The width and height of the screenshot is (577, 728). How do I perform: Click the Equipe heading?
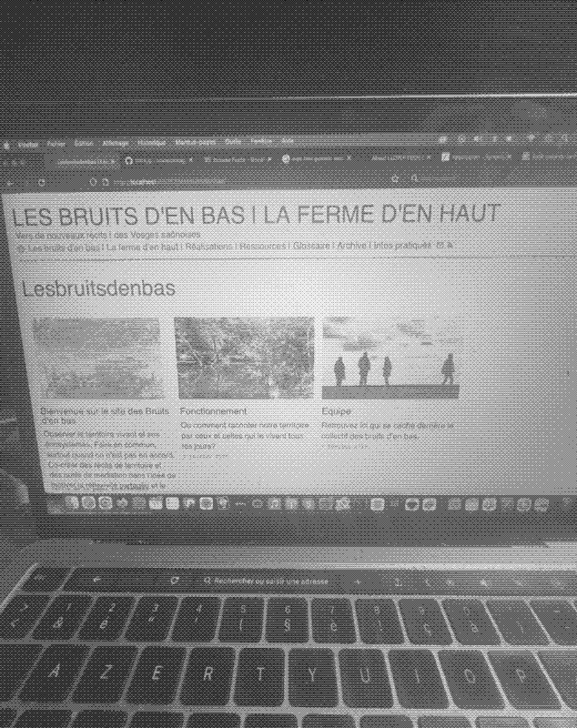[x=336, y=411]
